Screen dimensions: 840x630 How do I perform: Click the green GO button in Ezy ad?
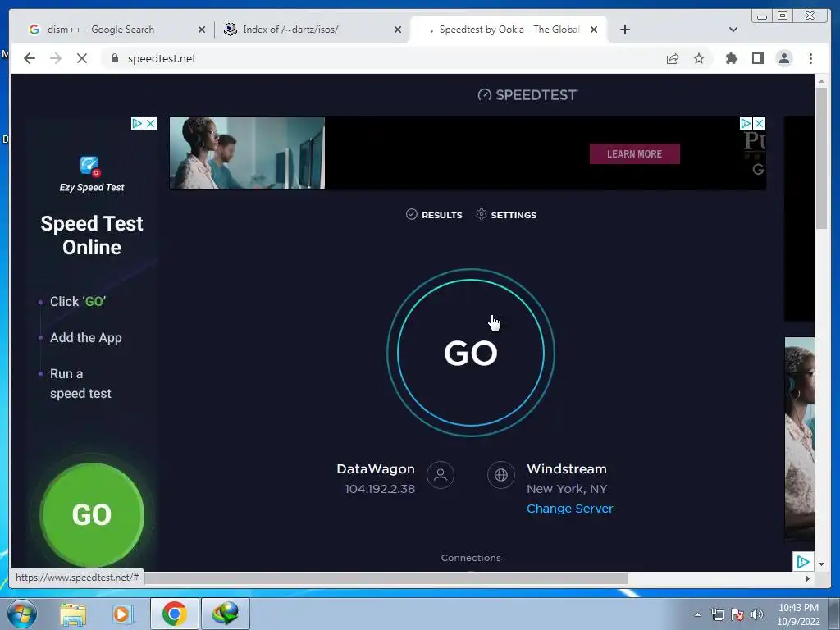[92, 514]
